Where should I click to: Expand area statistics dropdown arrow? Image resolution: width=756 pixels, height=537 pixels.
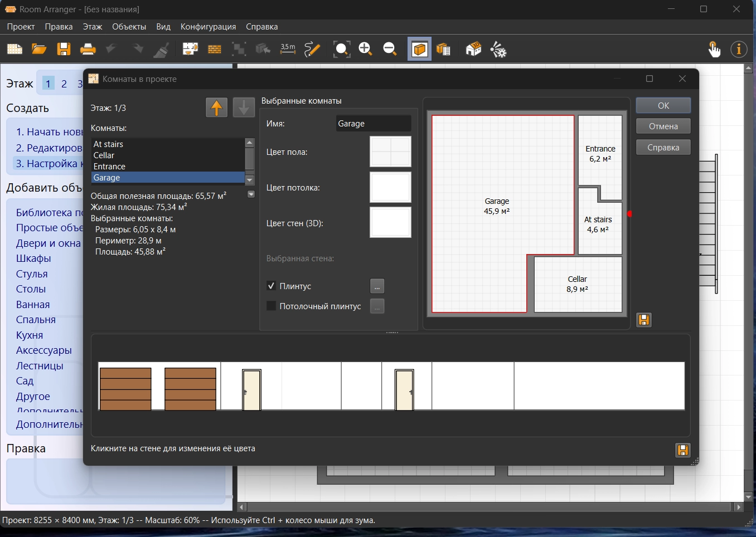pos(251,194)
